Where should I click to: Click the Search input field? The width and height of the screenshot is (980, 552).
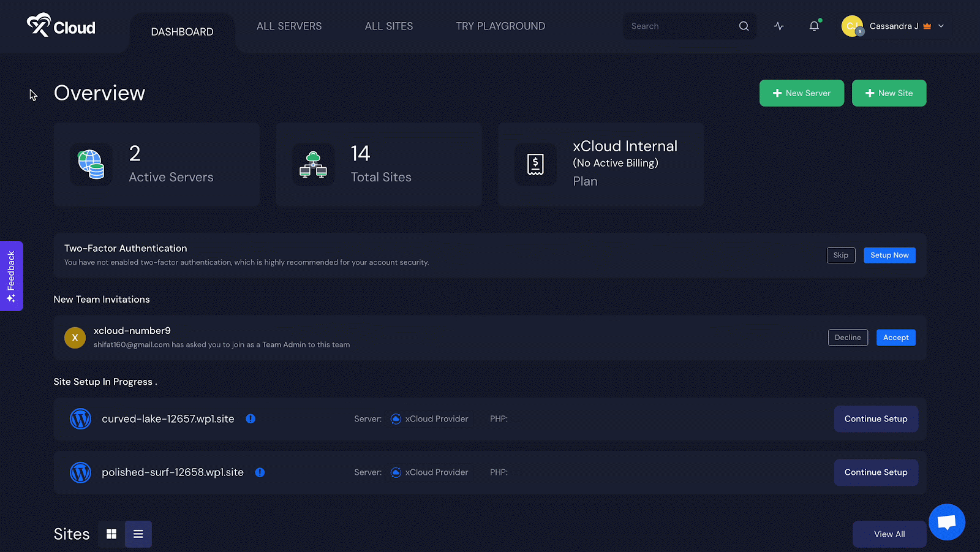click(680, 26)
